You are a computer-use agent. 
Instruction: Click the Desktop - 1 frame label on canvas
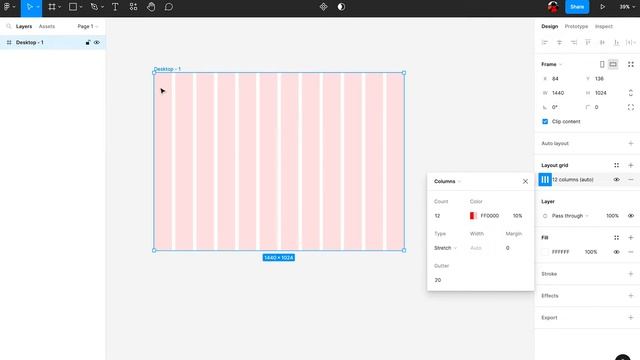(x=167, y=69)
